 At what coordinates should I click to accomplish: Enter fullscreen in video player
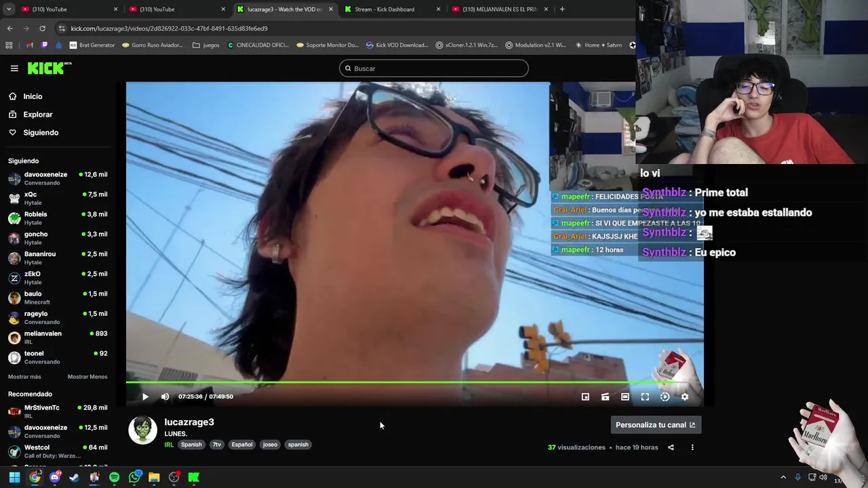coord(645,396)
